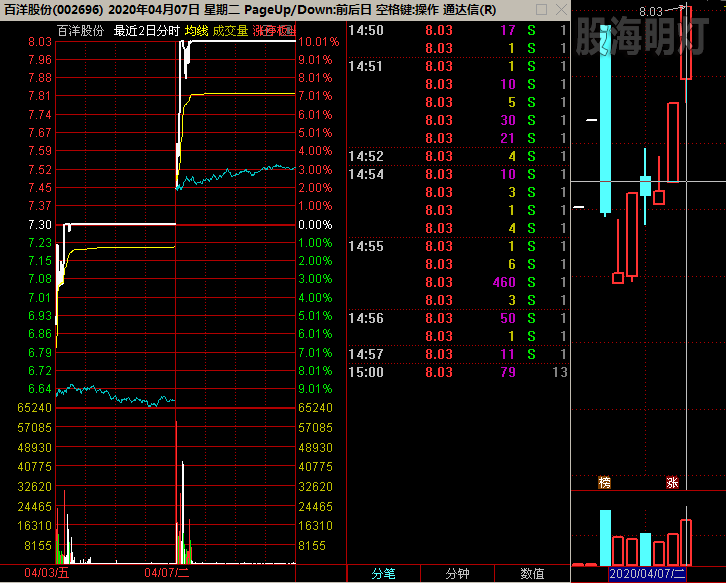Select the 数值 tab
This screenshot has width=726, height=583.
532,574
